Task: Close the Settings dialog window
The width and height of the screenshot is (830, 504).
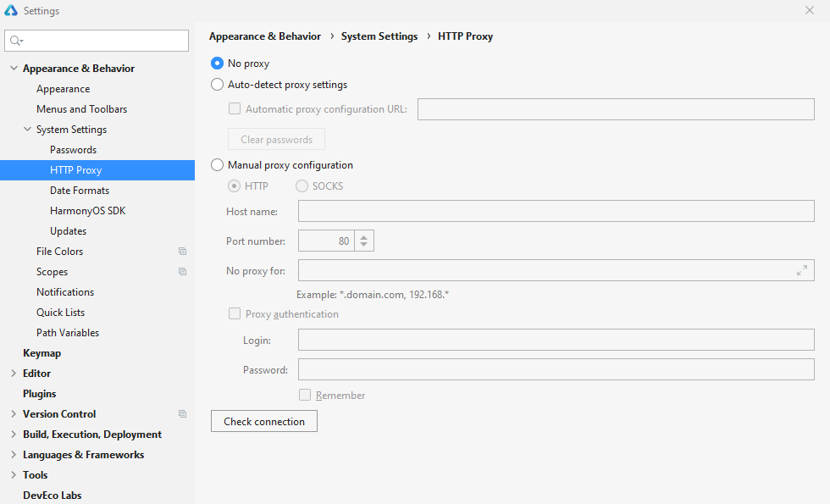Action: pos(809,10)
